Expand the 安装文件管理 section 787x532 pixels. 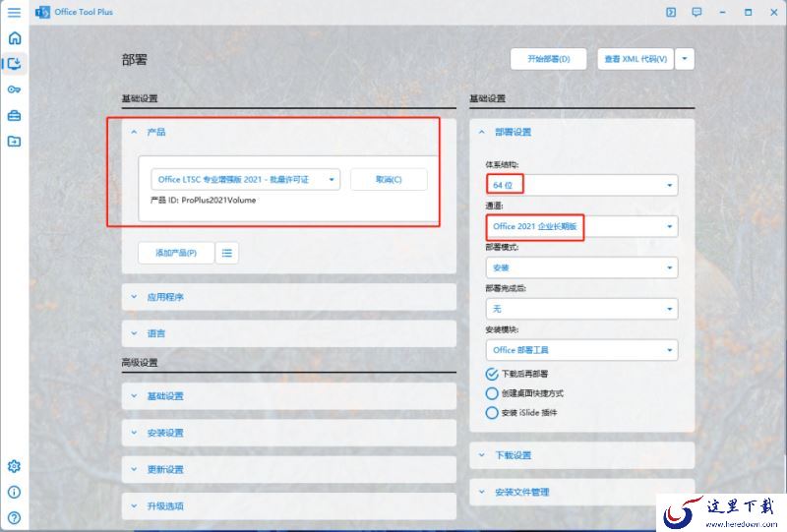click(x=581, y=492)
